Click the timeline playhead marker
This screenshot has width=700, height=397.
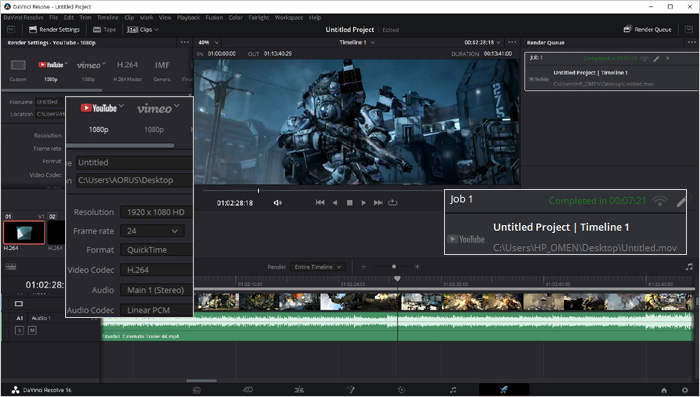click(397, 279)
